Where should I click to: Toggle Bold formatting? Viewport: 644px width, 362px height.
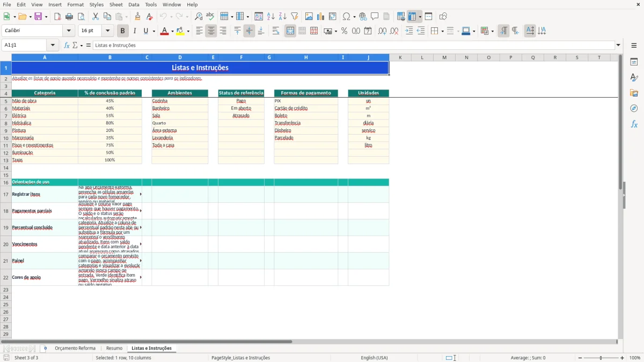122,31
